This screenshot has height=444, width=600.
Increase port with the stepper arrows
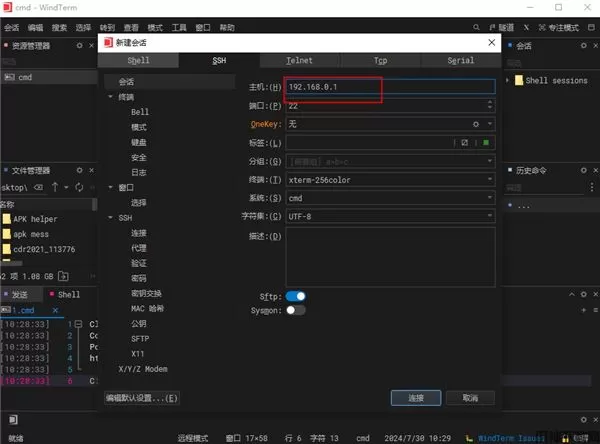[x=490, y=102]
